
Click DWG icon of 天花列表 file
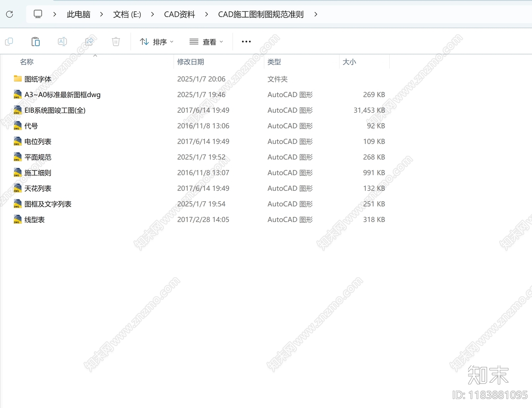[18, 188]
